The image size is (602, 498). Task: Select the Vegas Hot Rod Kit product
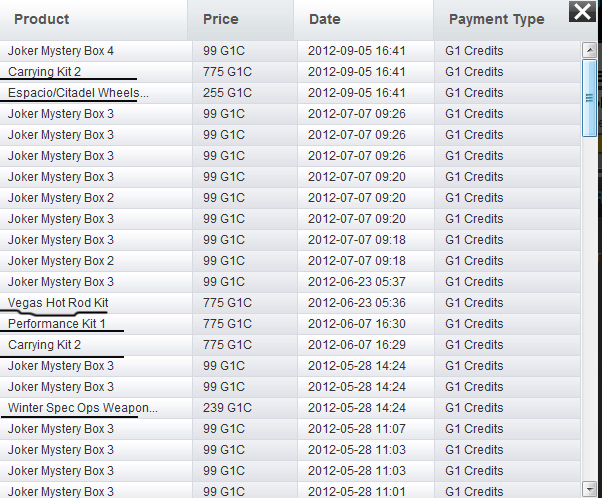point(58,303)
